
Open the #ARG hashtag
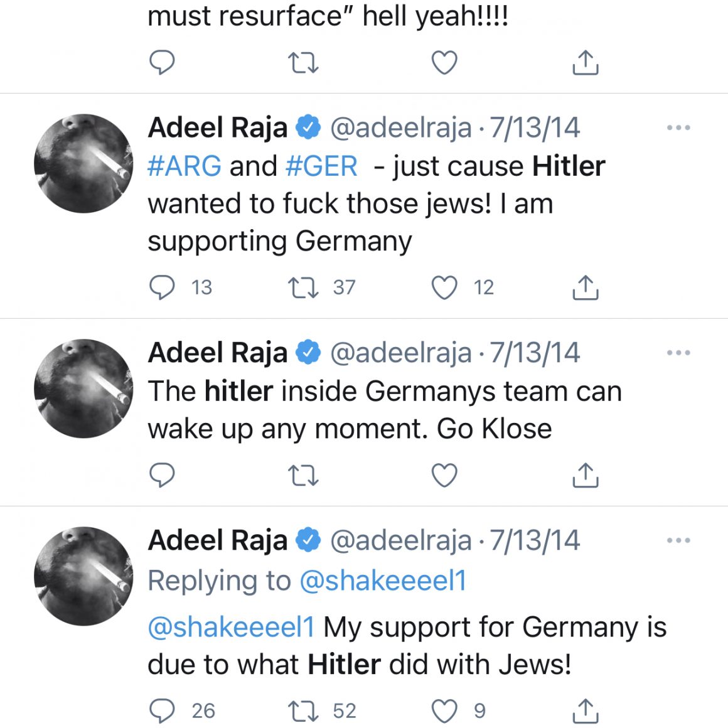tap(185, 166)
